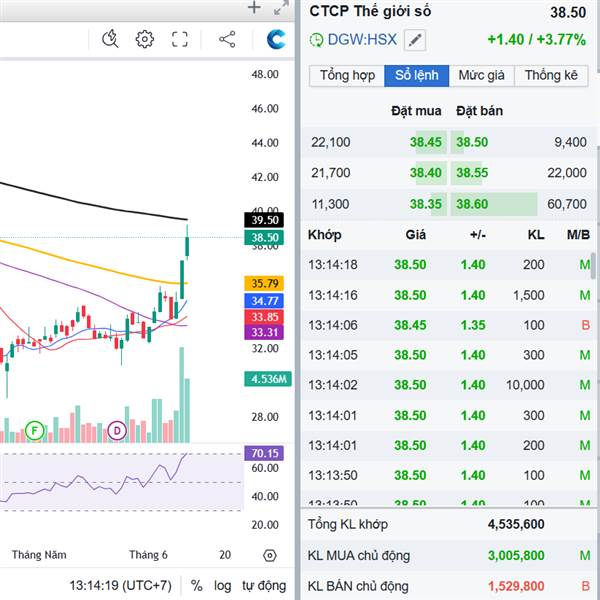Toggle log scale on chart
Viewport: 600px width, 600px height.
coord(222,585)
